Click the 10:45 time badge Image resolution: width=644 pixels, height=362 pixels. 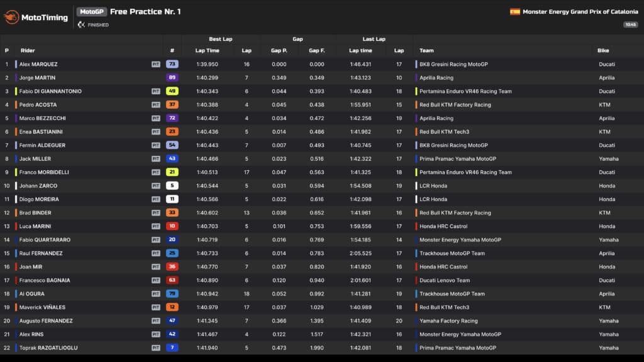pos(630,25)
